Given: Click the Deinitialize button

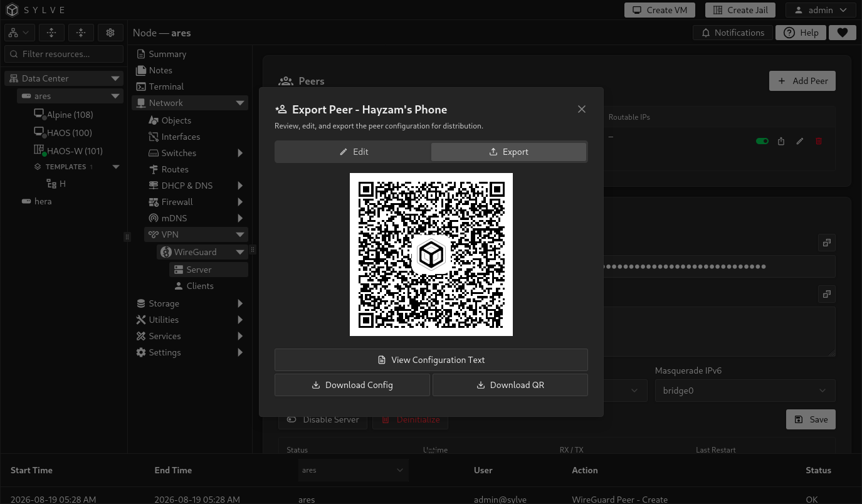Looking at the screenshot, I should 410,419.
